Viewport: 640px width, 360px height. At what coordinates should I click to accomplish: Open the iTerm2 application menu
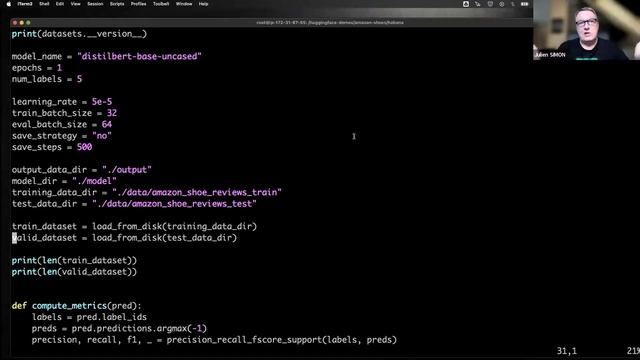[x=25, y=4]
